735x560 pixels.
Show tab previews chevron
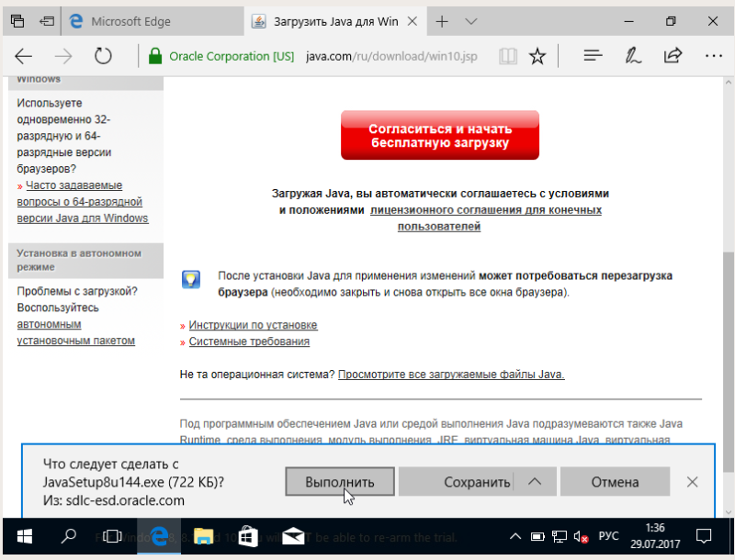pos(471,21)
